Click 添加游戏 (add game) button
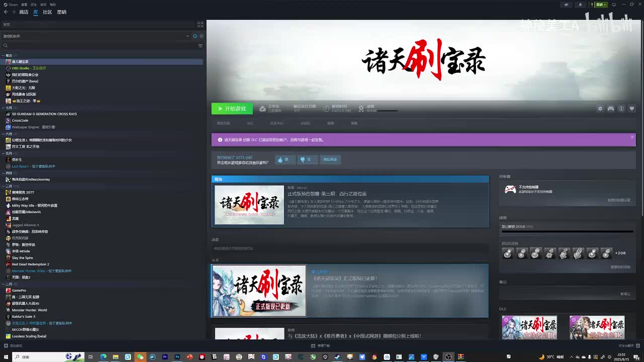Image resolution: width=644 pixels, height=362 pixels. coord(13,346)
